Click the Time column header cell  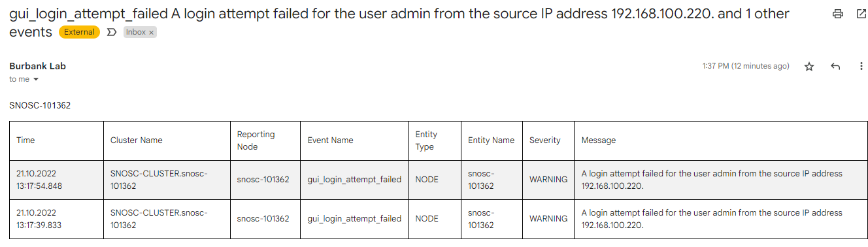click(x=56, y=140)
